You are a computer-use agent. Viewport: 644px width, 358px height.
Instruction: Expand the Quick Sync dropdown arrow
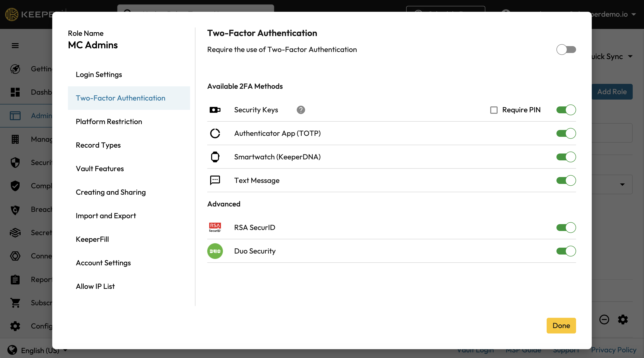click(x=630, y=56)
